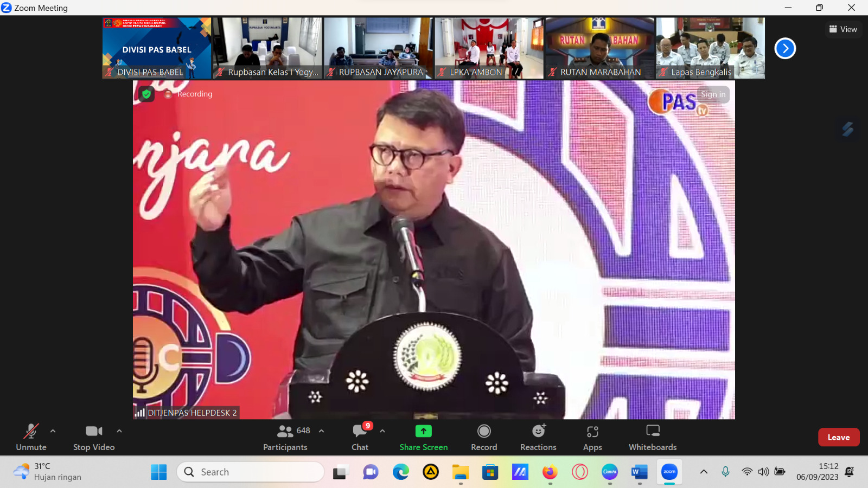
Task: Expand audio options arrow beside Unmute
Action: [x=53, y=431]
